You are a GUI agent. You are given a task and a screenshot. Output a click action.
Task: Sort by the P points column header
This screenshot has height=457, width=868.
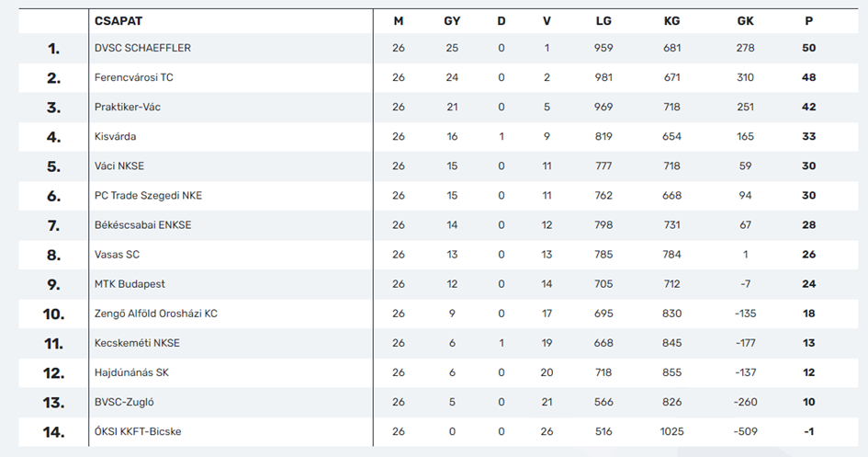pos(808,20)
